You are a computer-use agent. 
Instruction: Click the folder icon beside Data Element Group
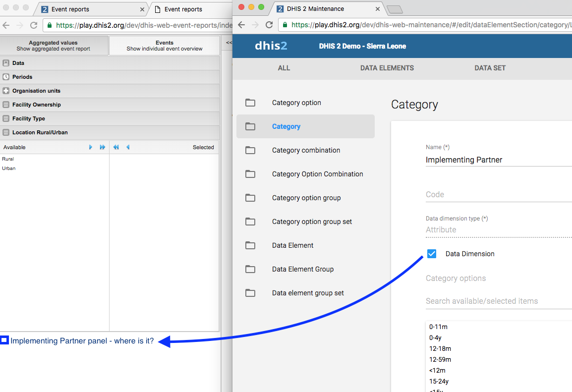tap(250, 269)
